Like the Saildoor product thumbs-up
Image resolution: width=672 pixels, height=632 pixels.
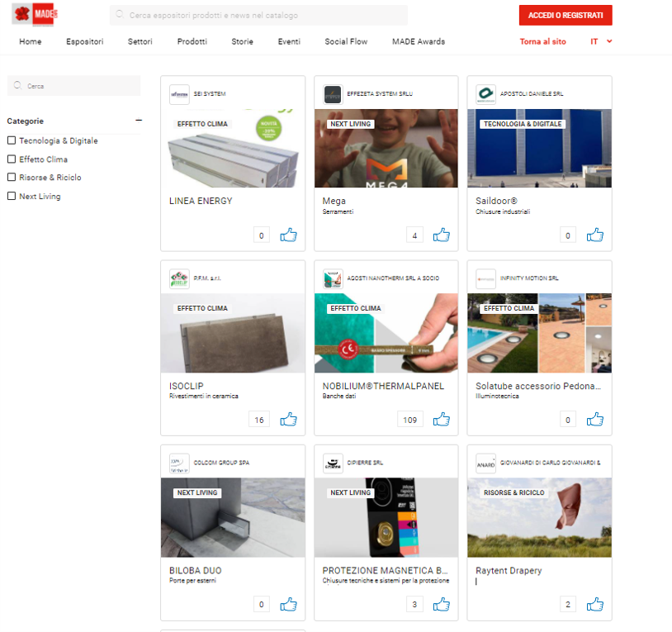[595, 235]
